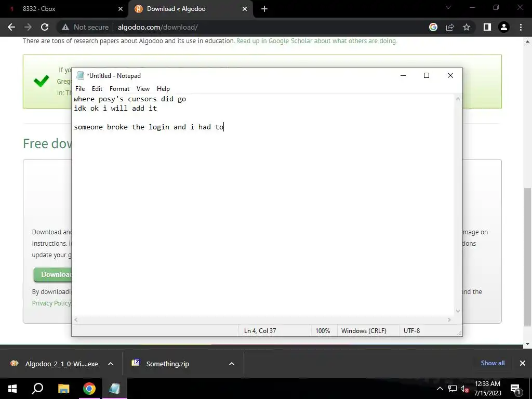Click 100% zoom status in Notepad
This screenshot has width=532, height=399.
click(x=323, y=331)
